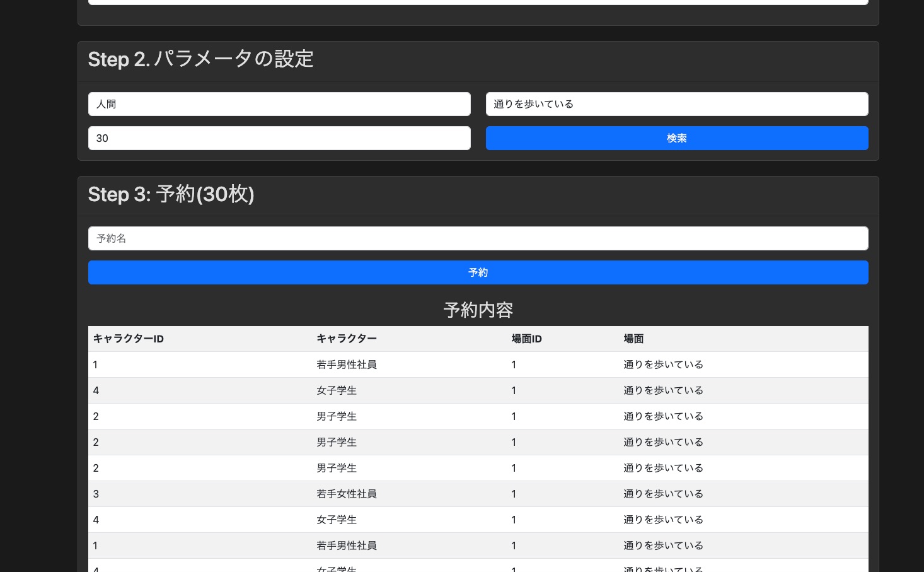Click the 人間 input field
This screenshot has height=572, width=924.
279,104
